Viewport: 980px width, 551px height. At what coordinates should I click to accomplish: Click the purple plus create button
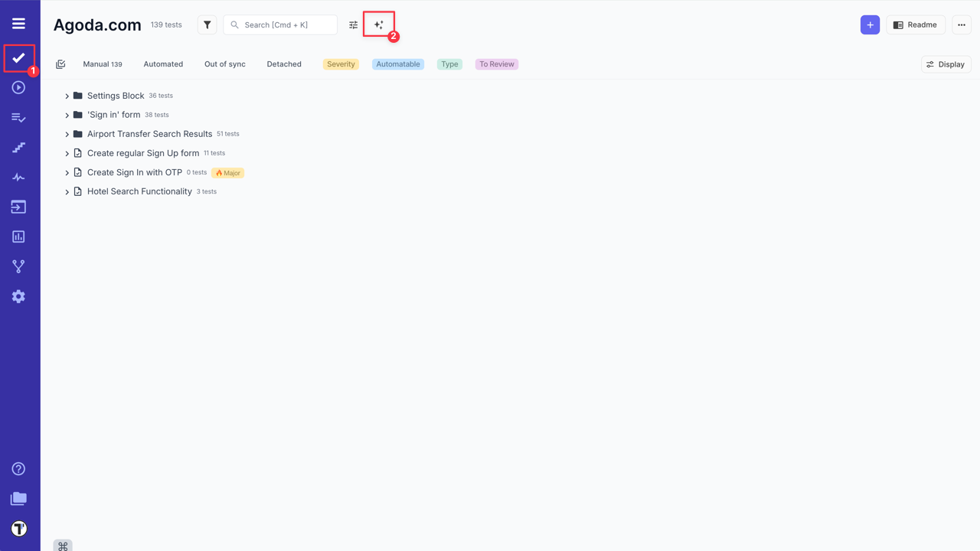coord(870,24)
